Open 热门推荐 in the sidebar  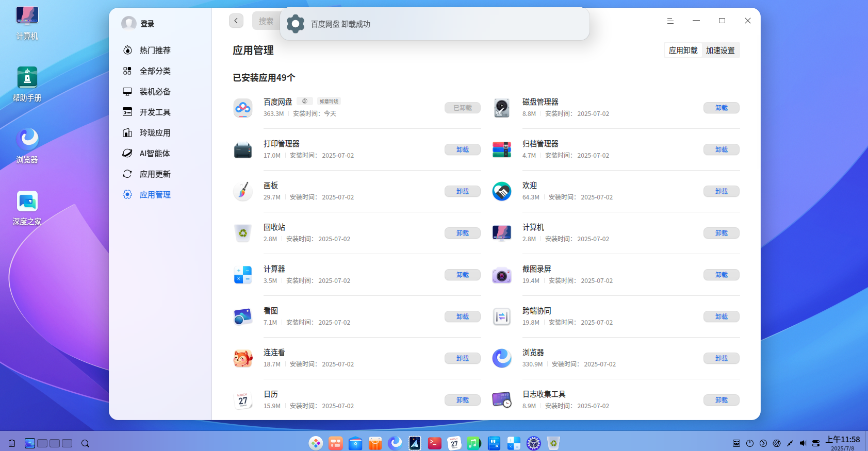(155, 50)
